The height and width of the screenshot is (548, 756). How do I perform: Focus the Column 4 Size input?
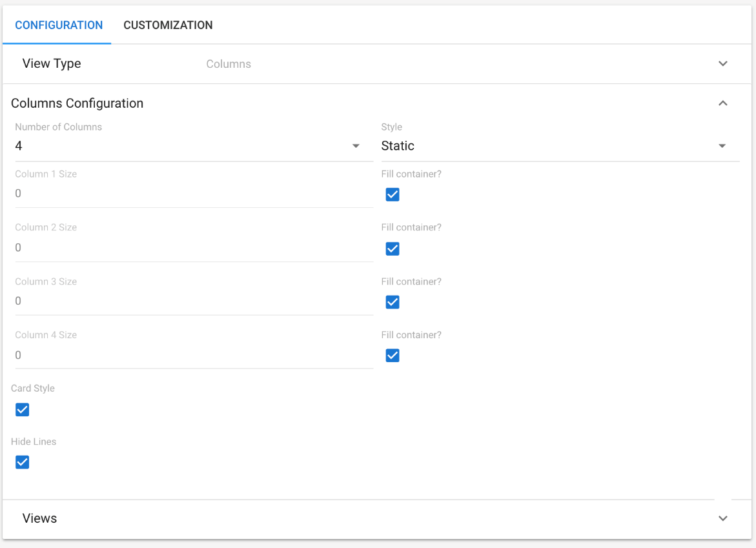tap(194, 355)
